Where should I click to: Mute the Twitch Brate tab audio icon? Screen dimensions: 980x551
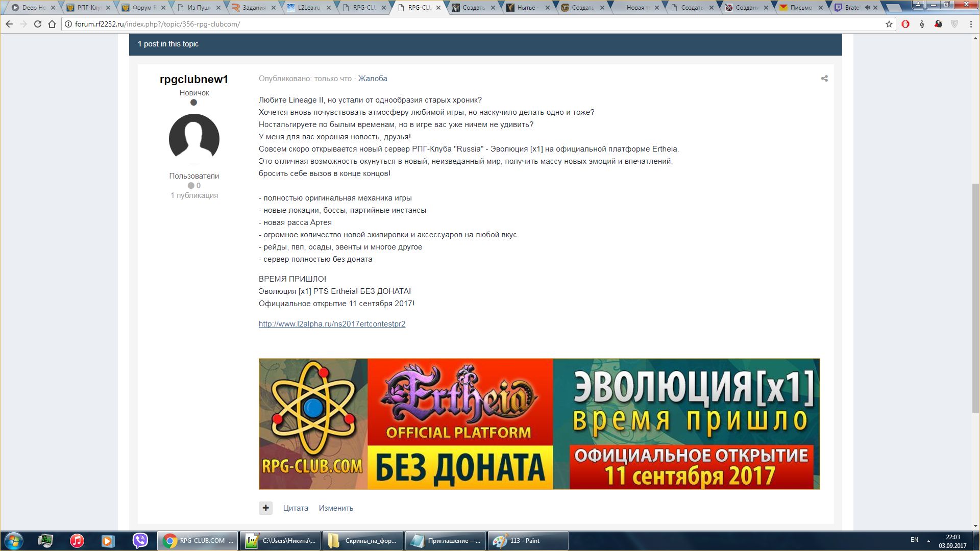click(867, 8)
